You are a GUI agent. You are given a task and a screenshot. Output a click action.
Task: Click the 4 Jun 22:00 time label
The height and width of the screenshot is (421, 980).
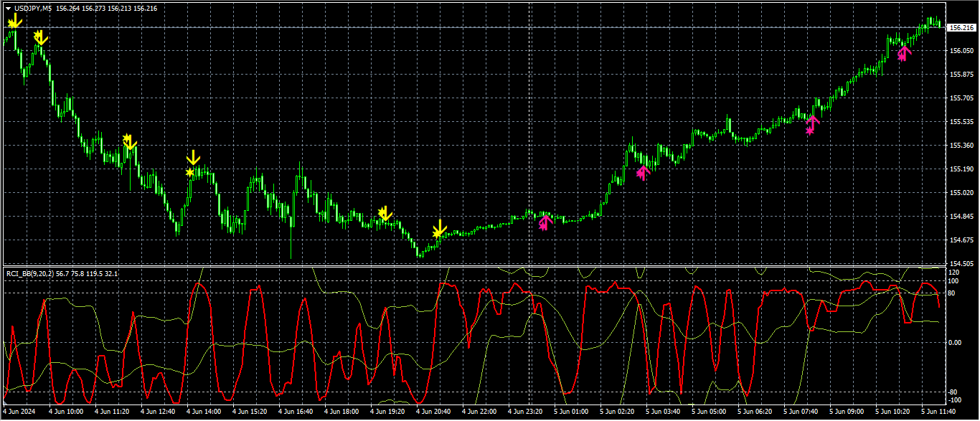(x=479, y=412)
